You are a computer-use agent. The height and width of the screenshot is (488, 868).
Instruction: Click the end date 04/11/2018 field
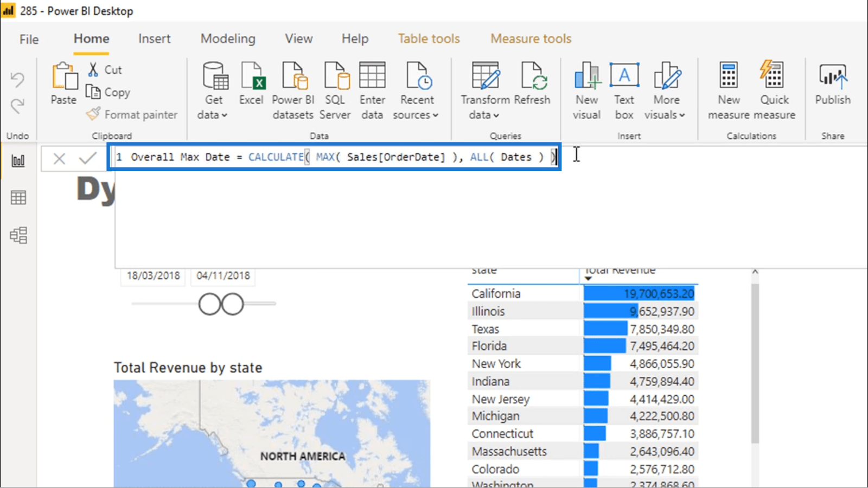point(223,275)
